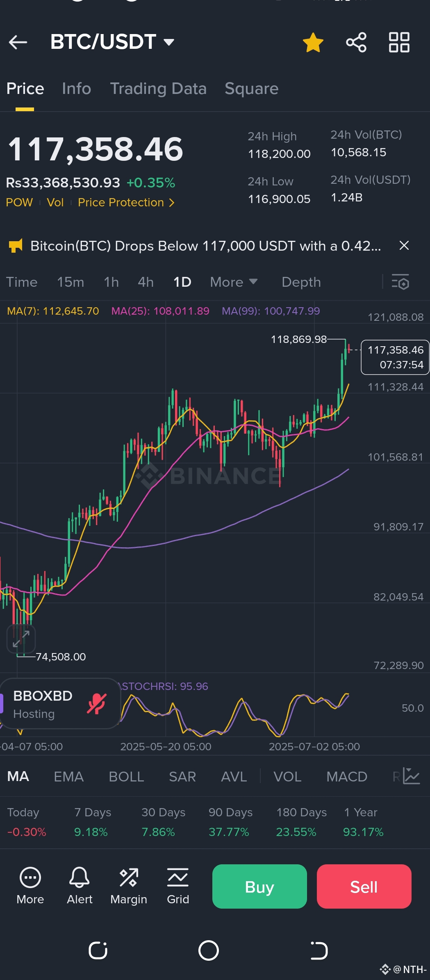Image resolution: width=430 pixels, height=980 pixels.
Task: Tap the Android back navigation button
Action: (319, 950)
